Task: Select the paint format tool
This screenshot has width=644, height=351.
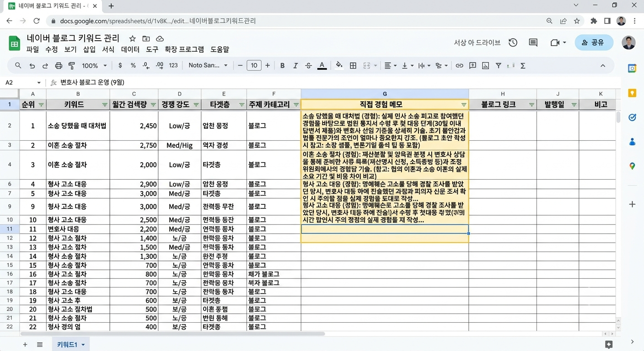Action: tap(71, 66)
